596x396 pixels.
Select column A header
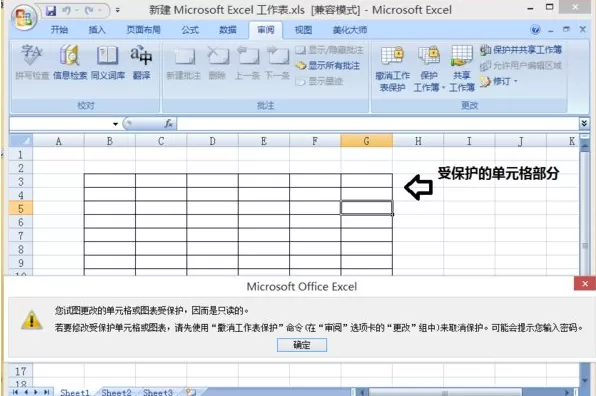tap(58, 141)
